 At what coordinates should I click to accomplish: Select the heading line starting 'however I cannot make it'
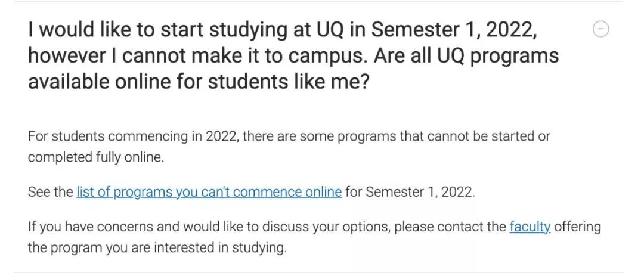(293, 55)
